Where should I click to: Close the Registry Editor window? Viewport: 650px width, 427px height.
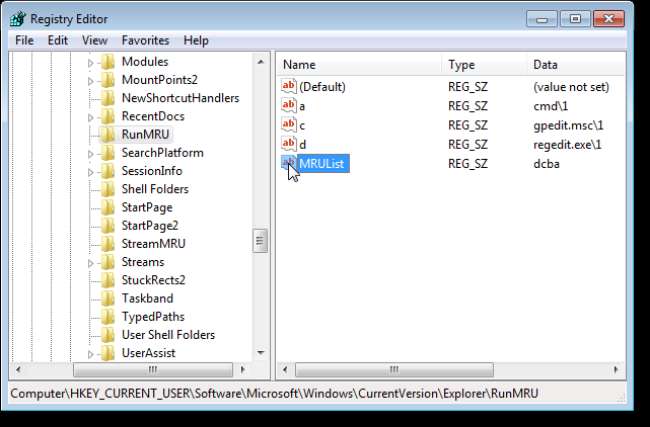609,19
